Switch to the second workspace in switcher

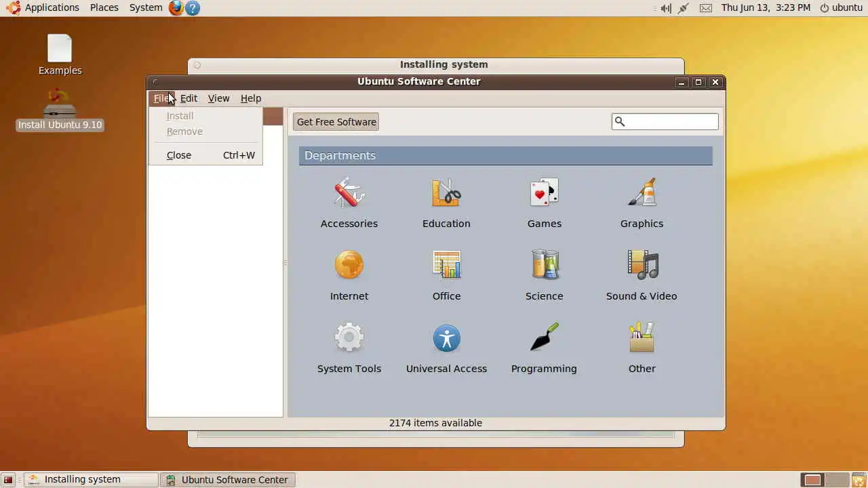click(x=837, y=480)
